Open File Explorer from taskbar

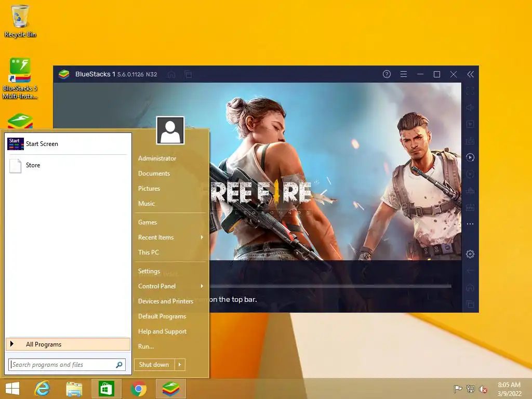(x=74, y=389)
